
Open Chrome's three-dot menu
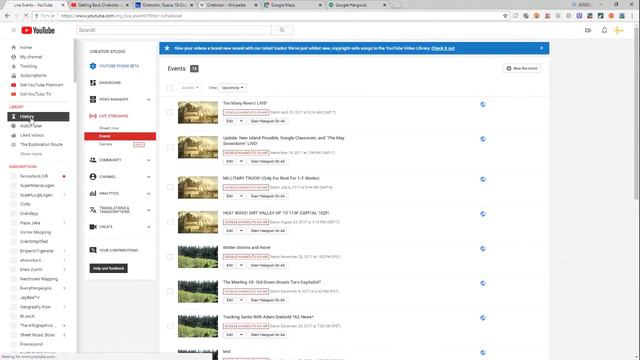pyautogui.click(x=632, y=16)
